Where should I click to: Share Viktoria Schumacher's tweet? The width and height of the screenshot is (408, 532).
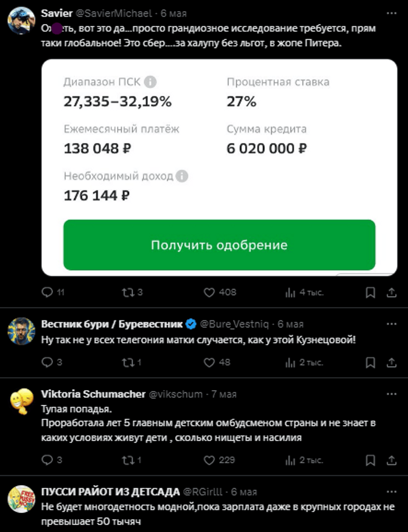pyautogui.click(x=392, y=460)
